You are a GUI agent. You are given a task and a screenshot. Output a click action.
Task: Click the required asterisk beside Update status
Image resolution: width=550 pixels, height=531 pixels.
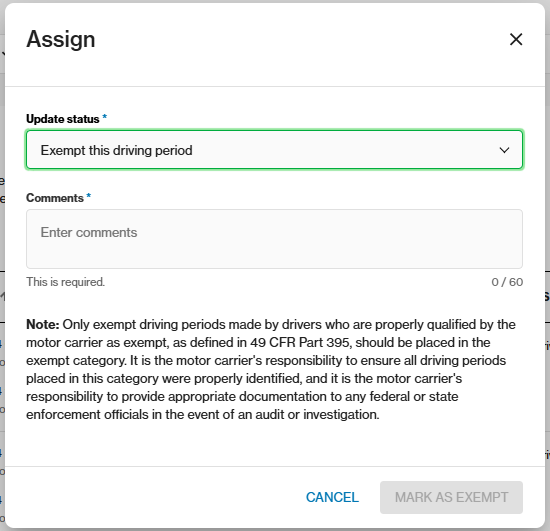tap(105, 117)
